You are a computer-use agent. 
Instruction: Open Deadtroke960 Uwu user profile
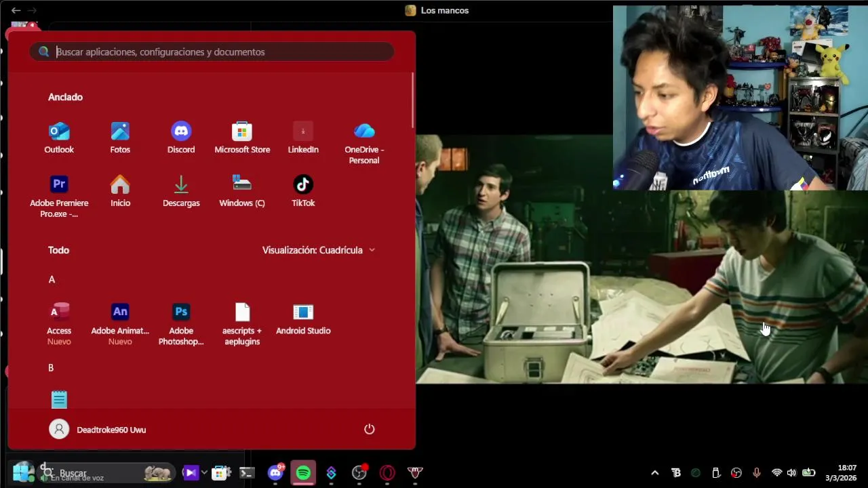coord(98,429)
